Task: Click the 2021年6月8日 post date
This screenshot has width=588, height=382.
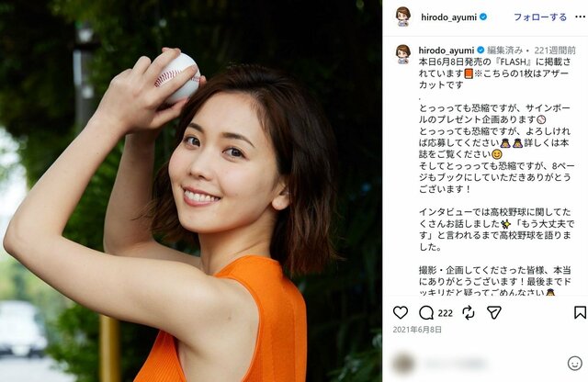Action: pyautogui.click(x=417, y=330)
